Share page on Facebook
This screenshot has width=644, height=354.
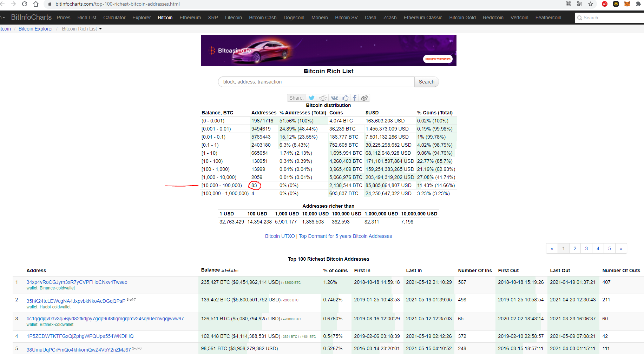click(x=355, y=98)
